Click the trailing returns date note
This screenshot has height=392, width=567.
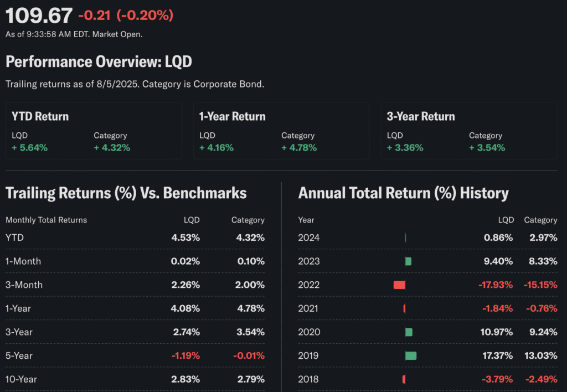[x=135, y=84]
